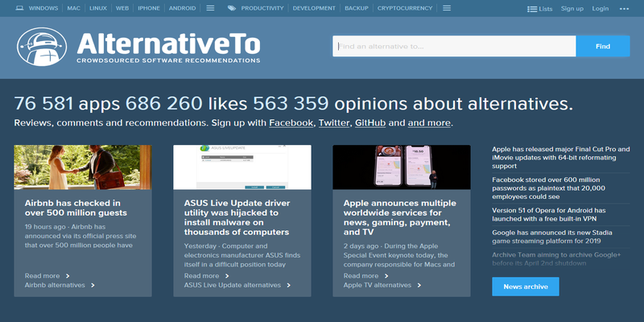Select the Mac platform menu item
The height and width of the screenshot is (322, 644).
[x=74, y=8]
